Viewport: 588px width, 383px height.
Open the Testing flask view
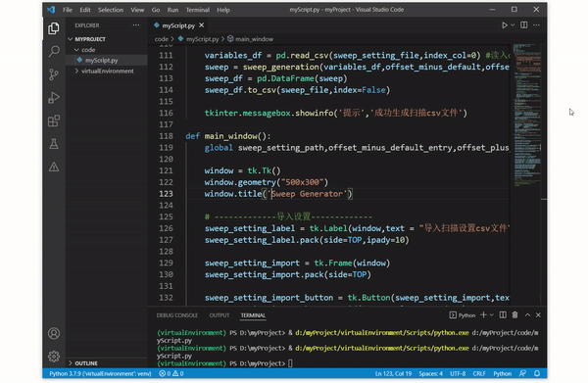click(54, 144)
